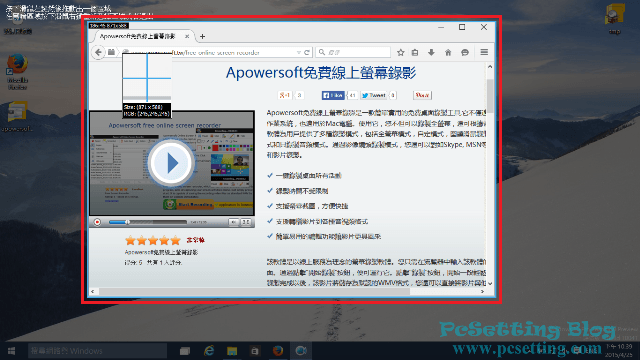The image size is (640, 360).
Task: Reload the page in Firefox
Action: (307, 52)
